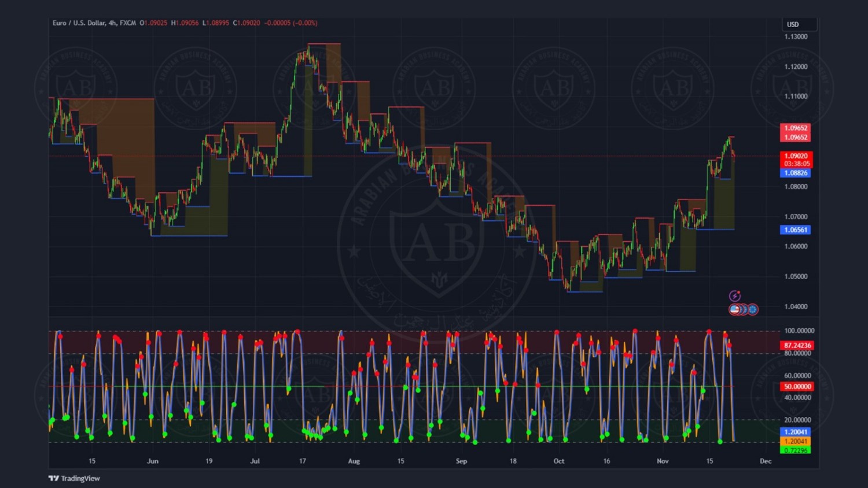Click the Euro / U.S. Dollar, 4h, FXCM title
The image size is (868, 488).
pyautogui.click(x=94, y=23)
